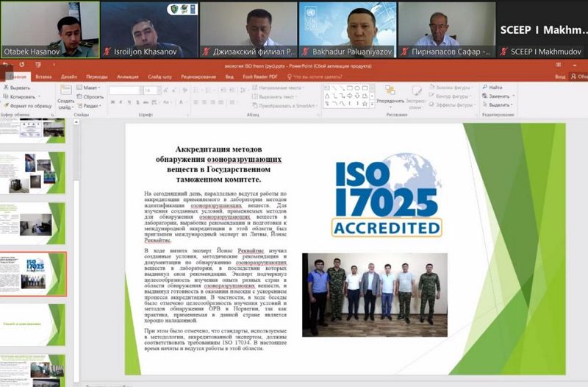Toggle bold Ж formatting
588x387 pixels.
tap(113, 102)
